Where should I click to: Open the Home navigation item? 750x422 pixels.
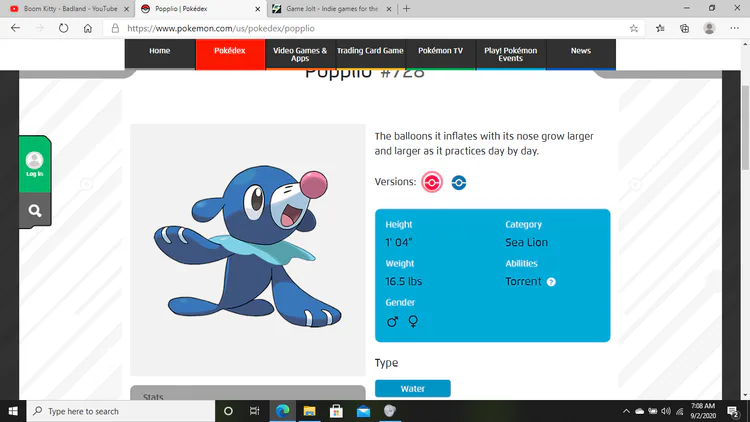pos(160,54)
